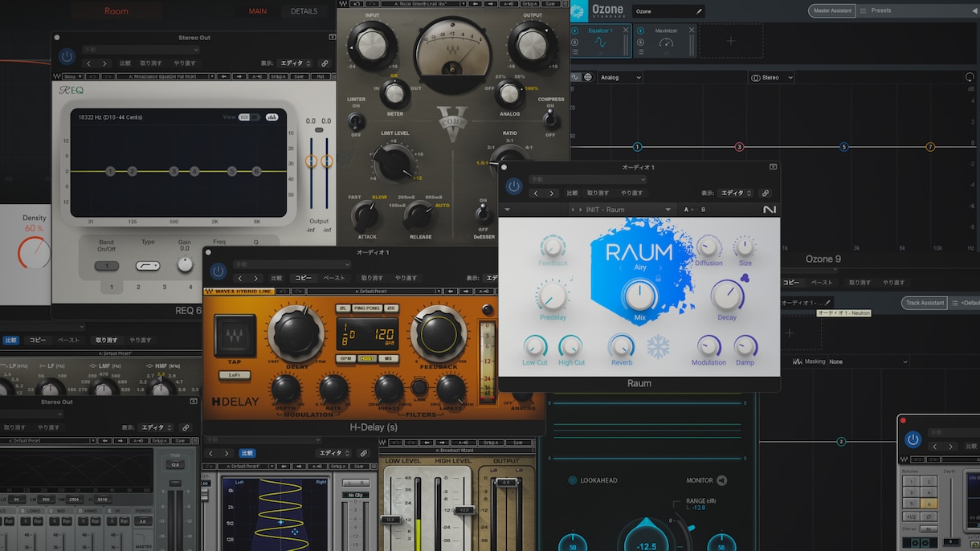Viewport: 980px width, 551px height.
Task: Select Ozone EQ node 1
Action: (637, 147)
